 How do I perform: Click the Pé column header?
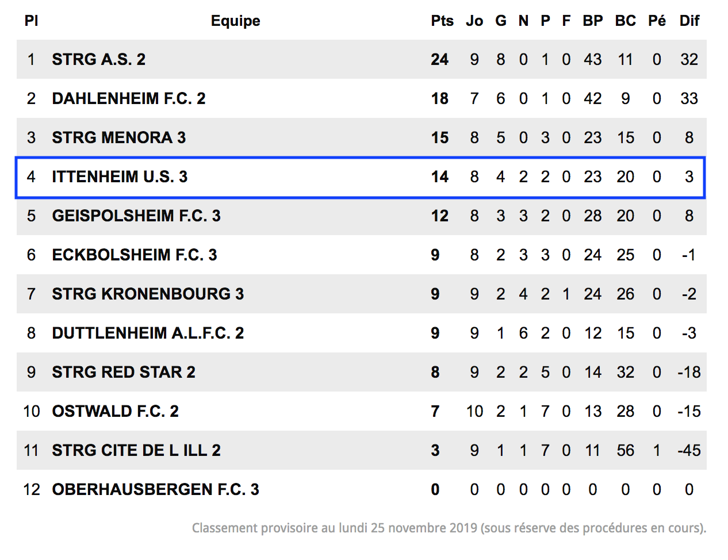657,21
